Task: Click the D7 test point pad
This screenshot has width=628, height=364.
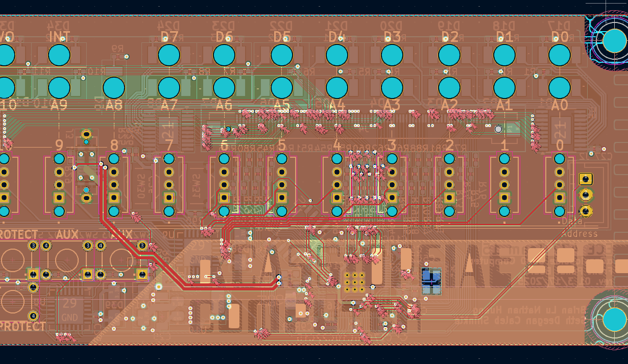Action: [169, 55]
